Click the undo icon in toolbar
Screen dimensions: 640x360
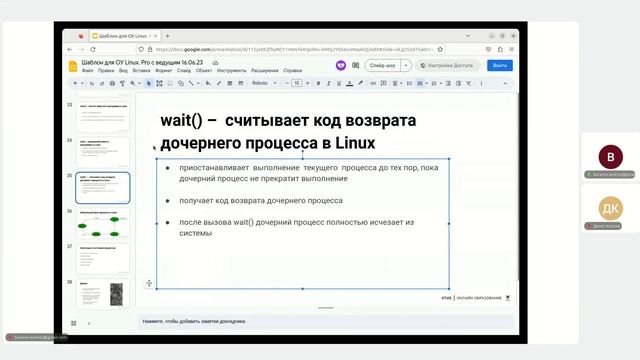(92, 83)
